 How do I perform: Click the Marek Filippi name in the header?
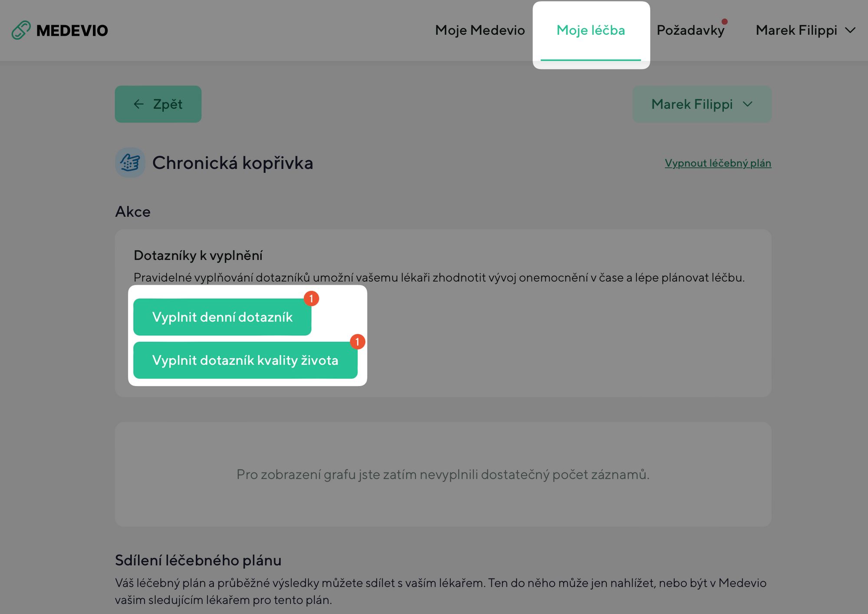(796, 30)
